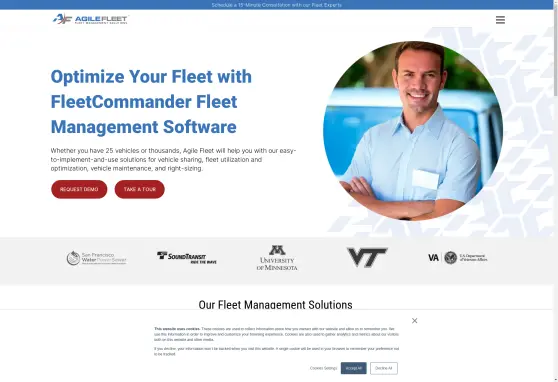Close the cookie banner with X
The height and width of the screenshot is (382, 558).
(x=414, y=321)
